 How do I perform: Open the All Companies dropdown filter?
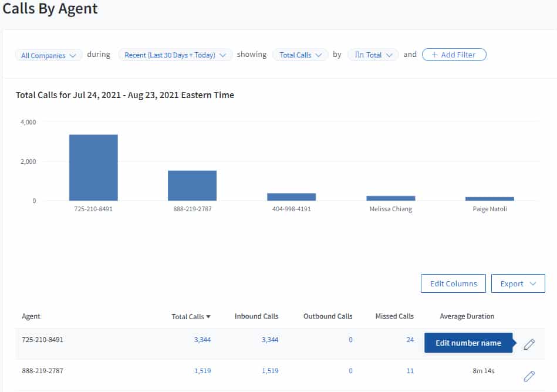tap(48, 55)
